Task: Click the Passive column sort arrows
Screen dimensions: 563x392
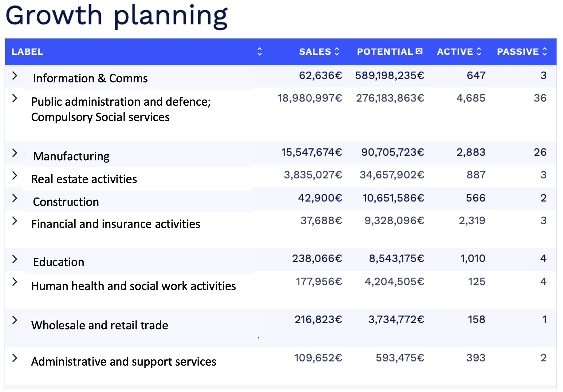Action: click(x=545, y=51)
